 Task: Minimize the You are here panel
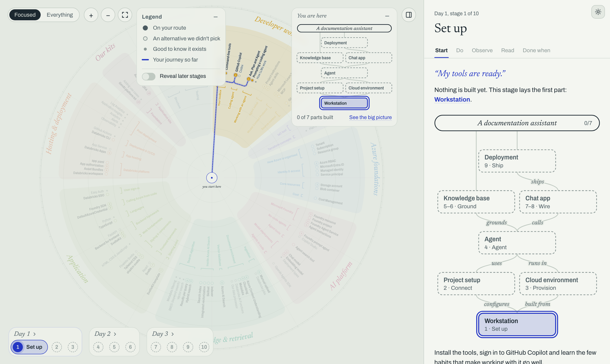click(387, 16)
